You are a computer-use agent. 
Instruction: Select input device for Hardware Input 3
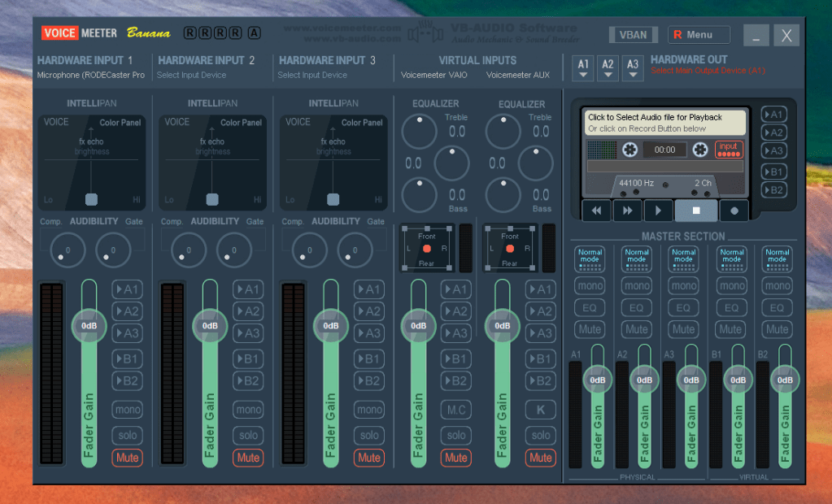pyautogui.click(x=312, y=75)
